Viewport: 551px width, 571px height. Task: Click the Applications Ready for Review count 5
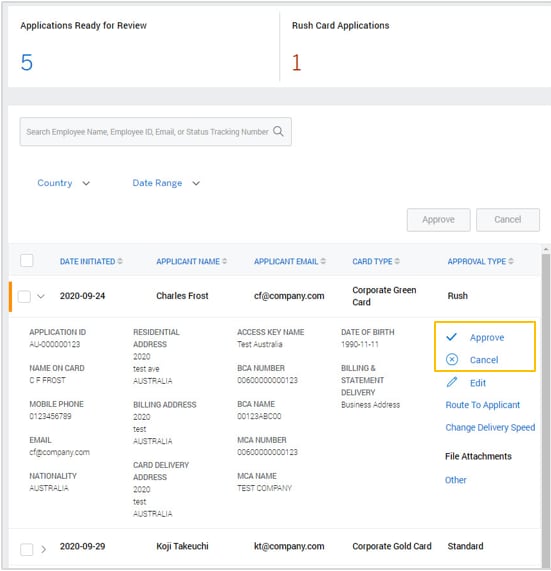coord(27,62)
